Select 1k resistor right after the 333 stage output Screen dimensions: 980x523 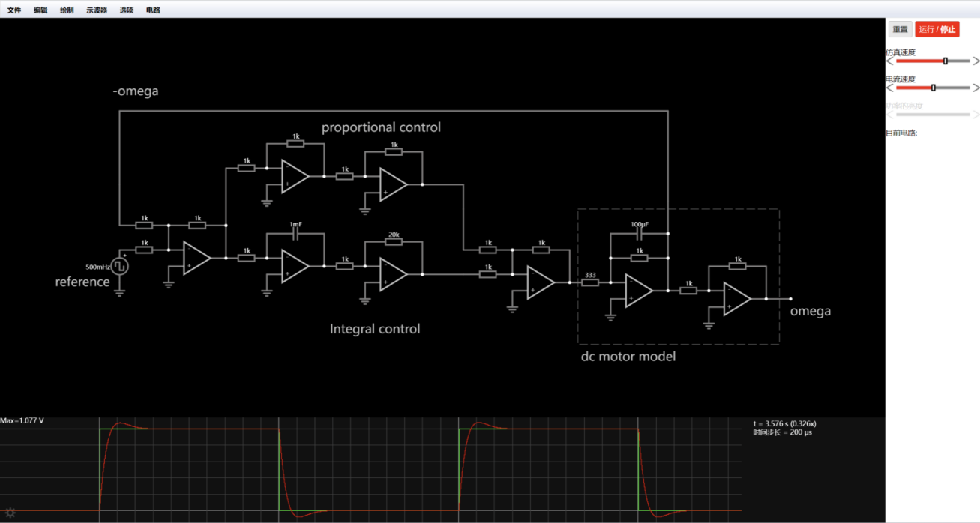pos(688,291)
